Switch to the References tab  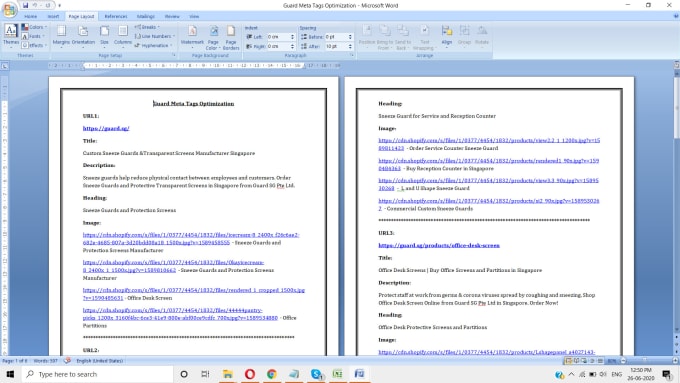coord(116,16)
